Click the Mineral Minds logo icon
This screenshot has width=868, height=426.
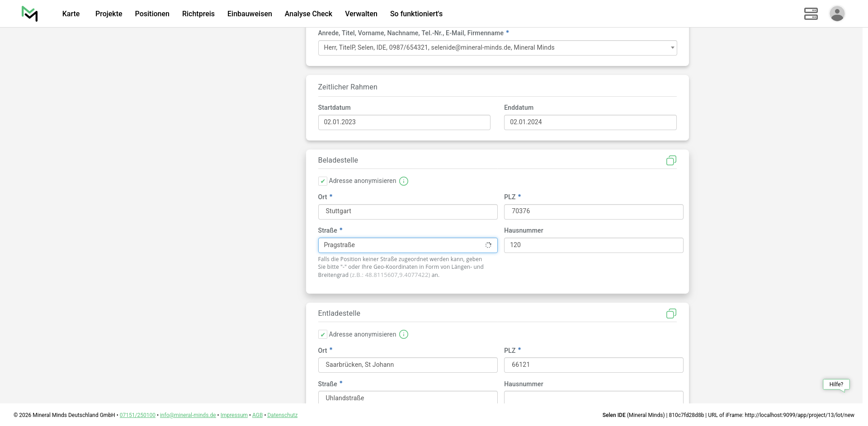pos(30,14)
